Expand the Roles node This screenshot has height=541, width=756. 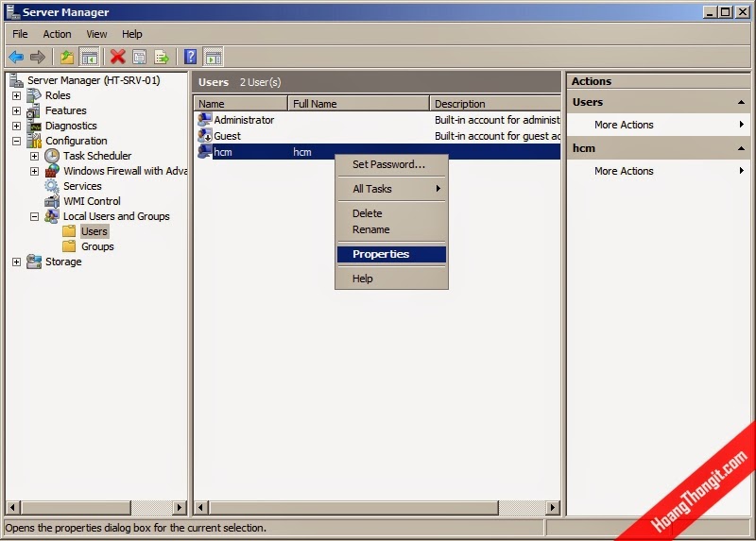tap(16, 95)
